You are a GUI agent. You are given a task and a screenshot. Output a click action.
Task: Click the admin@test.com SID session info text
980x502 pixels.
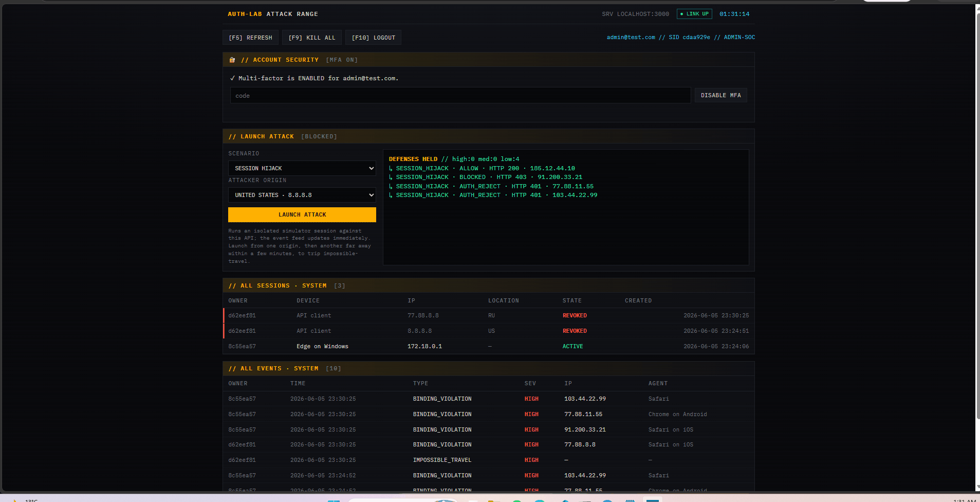pos(681,37)
